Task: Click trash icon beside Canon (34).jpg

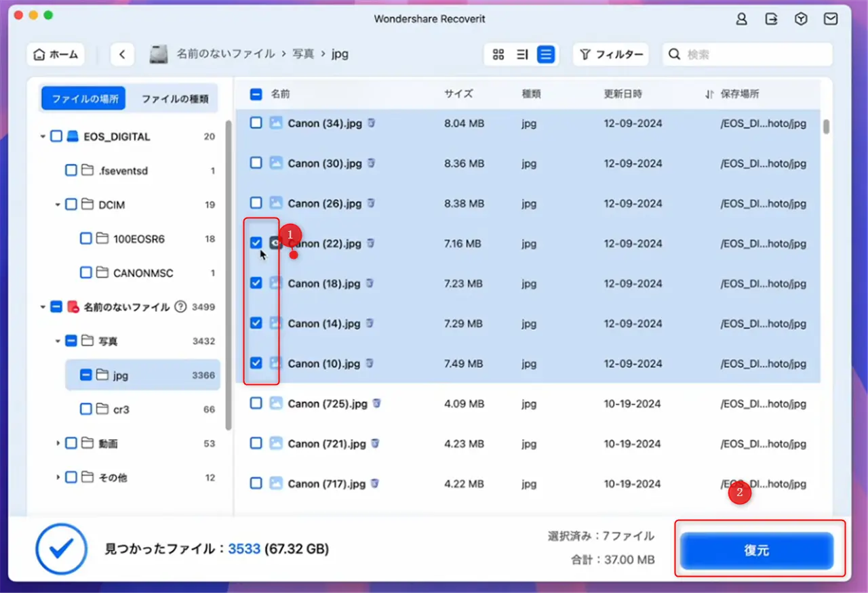Action: point(371,123)
